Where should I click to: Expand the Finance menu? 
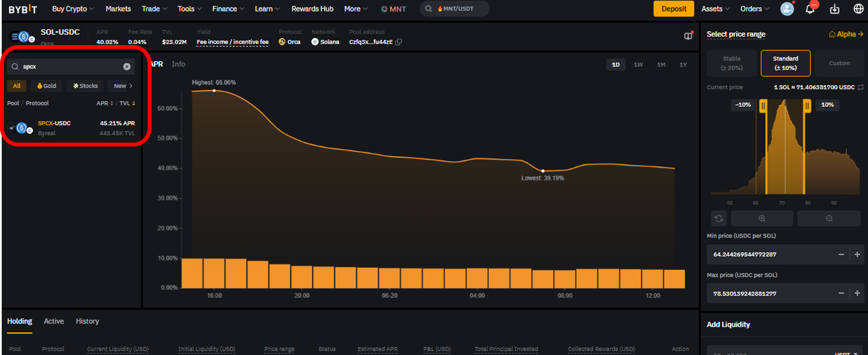[x=228, y=9]
